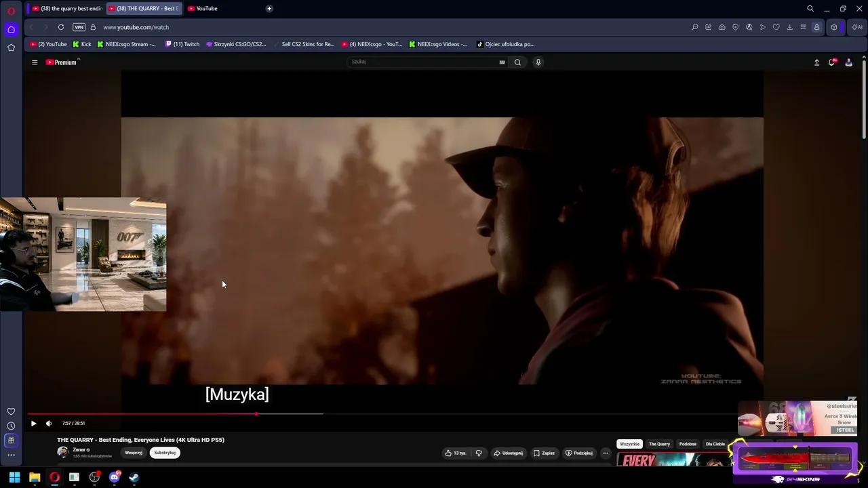Screen dimensions: 868x488
Task: Open Opera sidebar home icon
Action: pyautogui.click(x=11, y=29)
